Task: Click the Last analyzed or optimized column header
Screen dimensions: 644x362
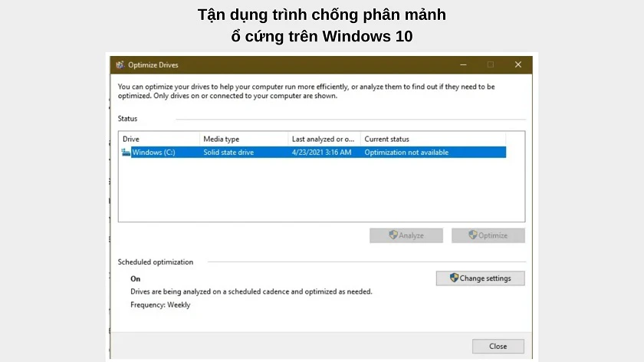Action: pos(324,139)
